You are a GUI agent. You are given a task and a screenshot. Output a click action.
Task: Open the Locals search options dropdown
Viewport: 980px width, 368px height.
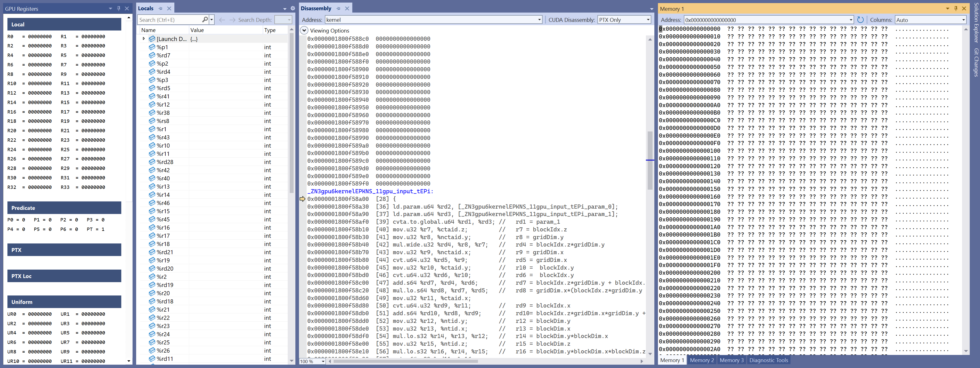click(x=212, y=19)
